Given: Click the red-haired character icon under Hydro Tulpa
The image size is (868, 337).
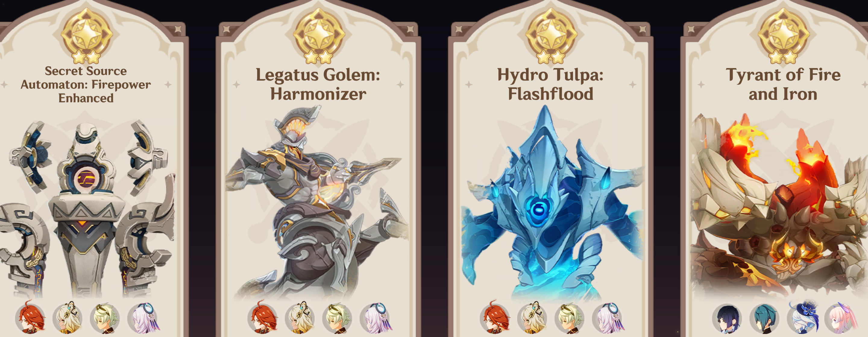Looking at the screenshot, I should coord(495,317).
